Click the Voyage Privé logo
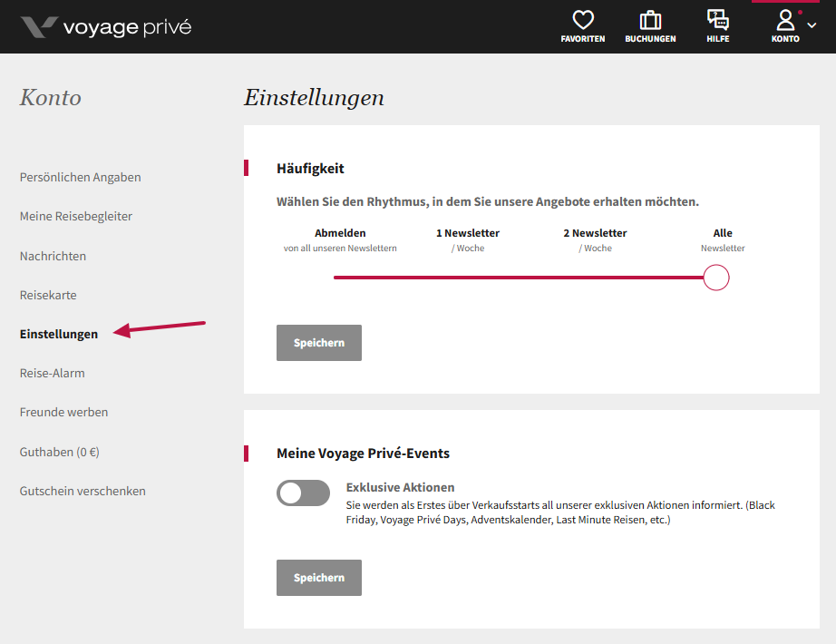 (x=105, y=26)
